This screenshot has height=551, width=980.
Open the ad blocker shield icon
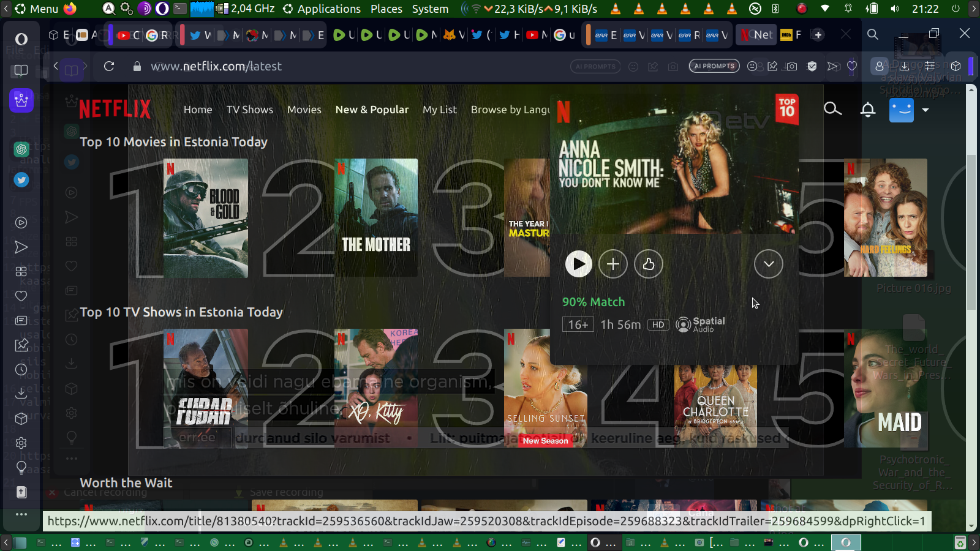(x=812, y=66)
